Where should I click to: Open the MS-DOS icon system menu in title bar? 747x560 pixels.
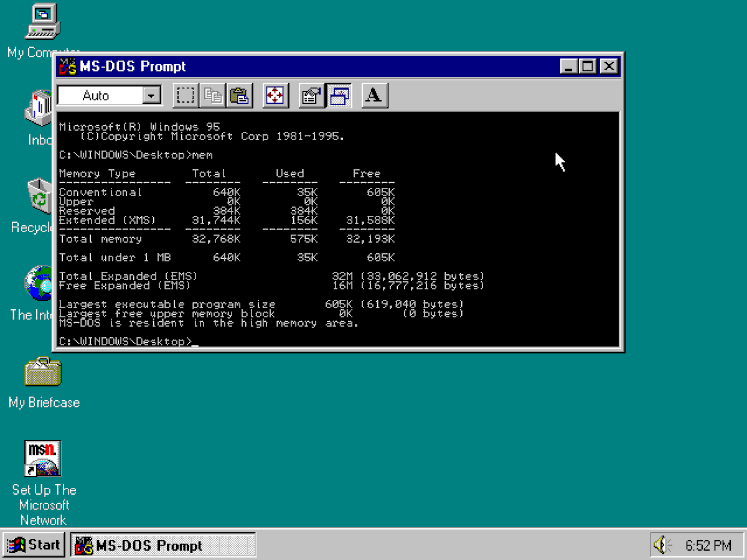(67, 66)
